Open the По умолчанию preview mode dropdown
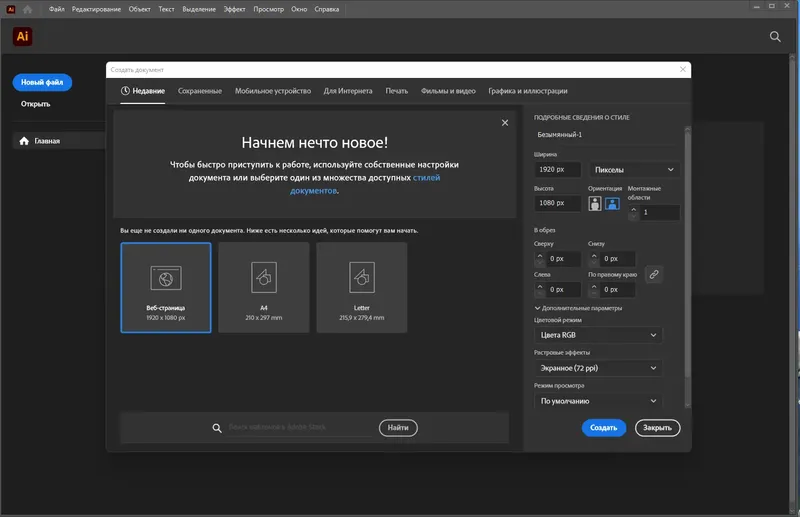 [598, 401]
